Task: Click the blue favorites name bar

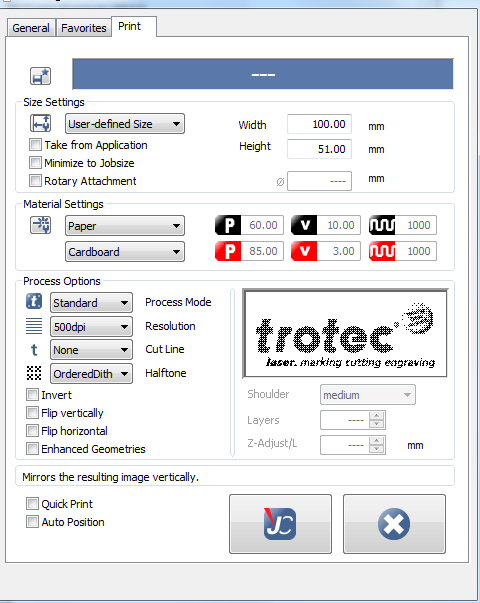Action: click(x=263, y=74)
